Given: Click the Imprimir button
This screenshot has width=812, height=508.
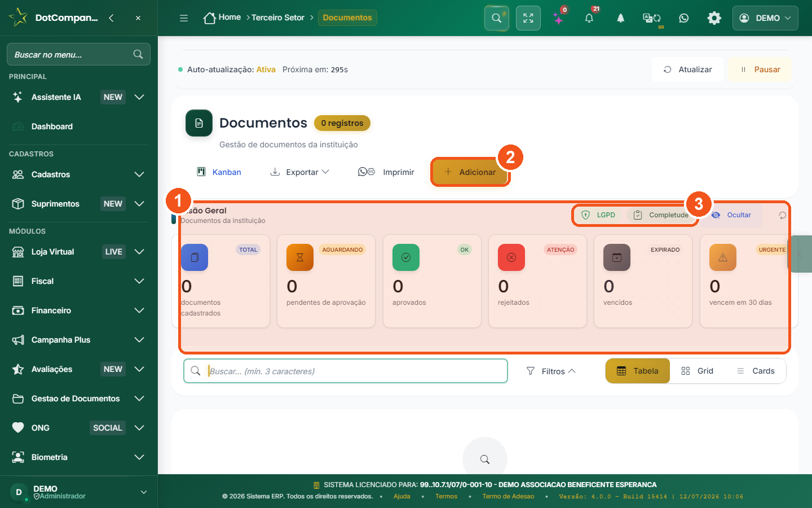Looking at the screenshot, I should tap(386, 172).
